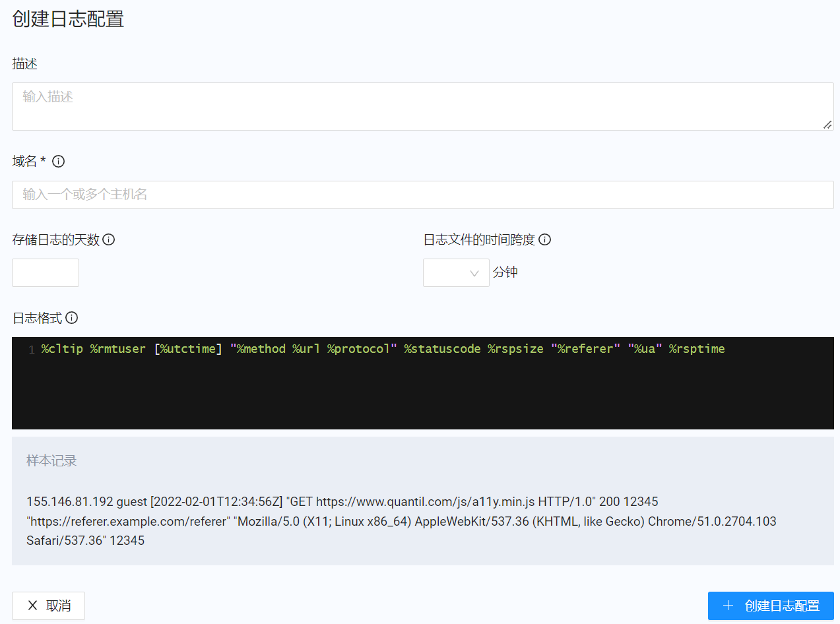The width and height of the screenshot is (840, 624).
Task: Click the 取消 cancel button
Action: pyautogui.click(x=48, y=606)
